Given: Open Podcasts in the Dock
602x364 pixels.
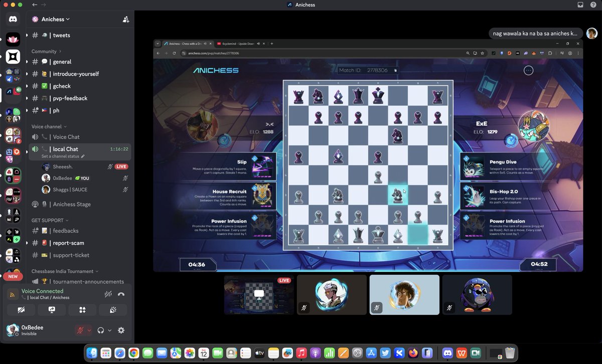Looking at the screenshot, I should 315,353.
